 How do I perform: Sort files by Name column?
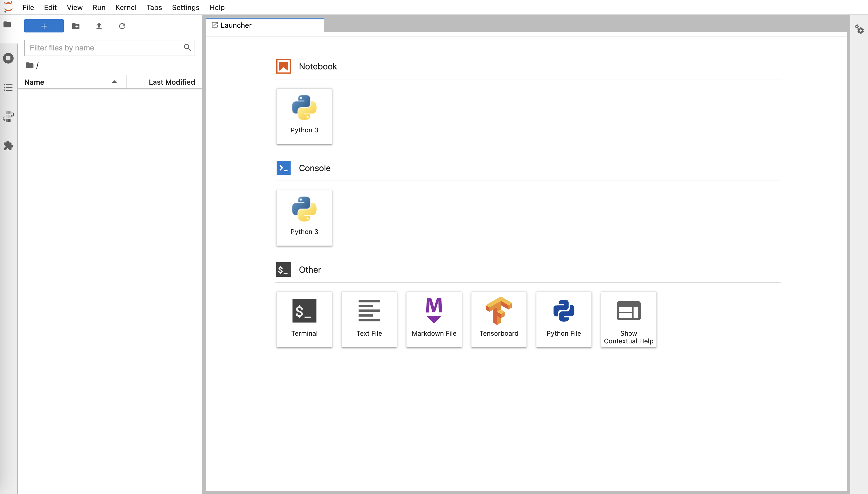pos(72,82)
